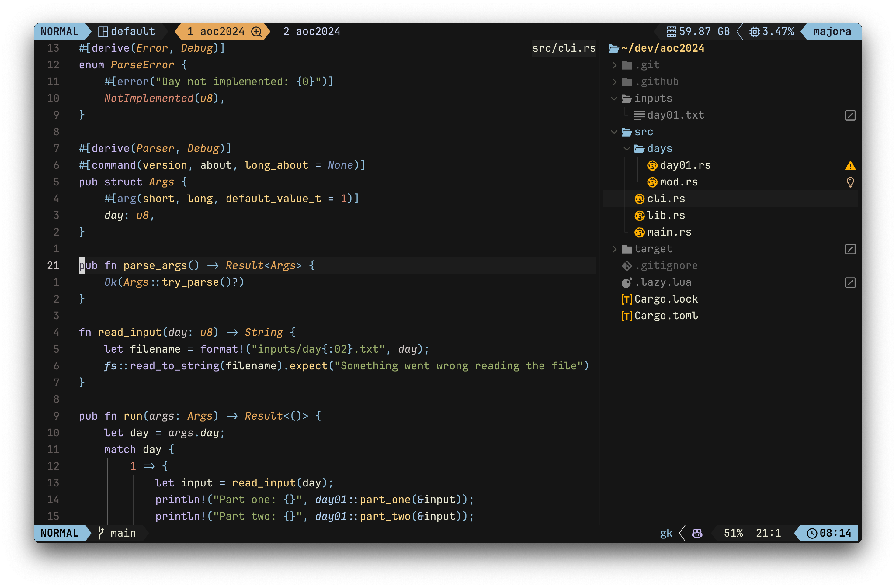Click the warning triangle on day01.rs row
This screenshot has height=588, width=896.
pyautogui.click(x=850, y=166)
